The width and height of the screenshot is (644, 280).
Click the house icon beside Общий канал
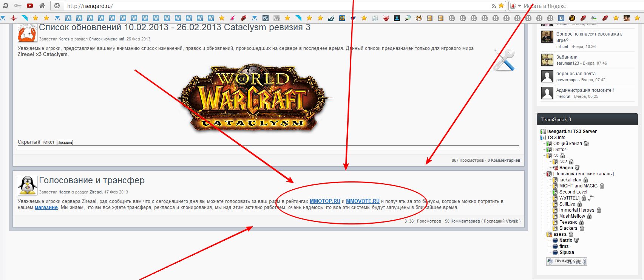(x=586, y=144)
